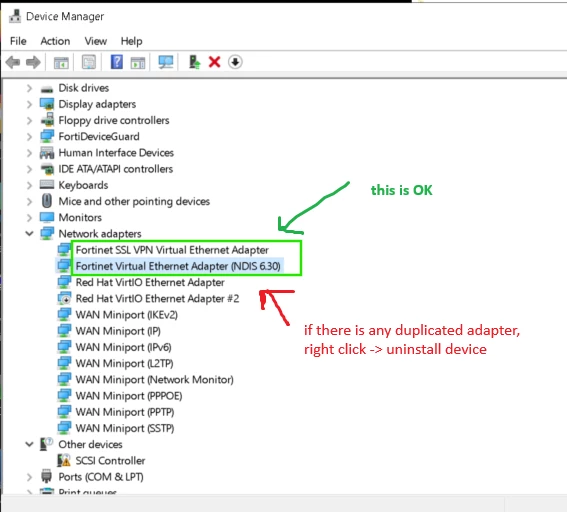Expand the Disk drives node

coord(29,88)
